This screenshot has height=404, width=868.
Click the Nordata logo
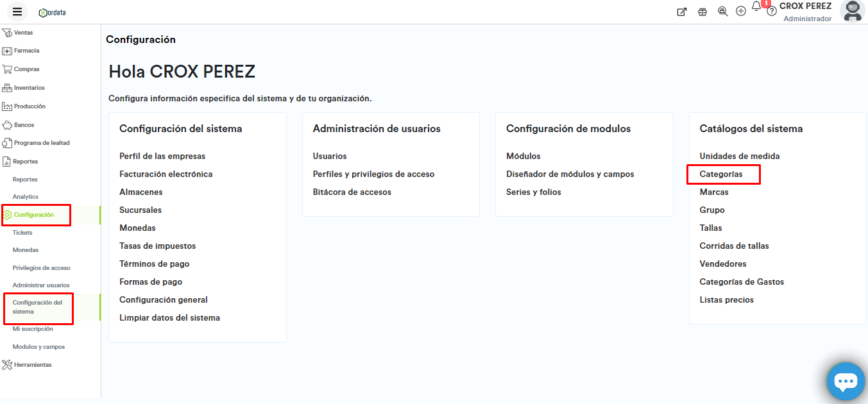pyautogui.click(x=52, y=12)
